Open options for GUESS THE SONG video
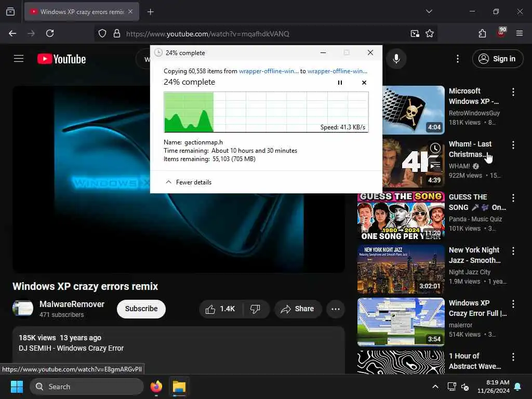The height and width of the screenshot is (399, 532). [x=513, y=198]
